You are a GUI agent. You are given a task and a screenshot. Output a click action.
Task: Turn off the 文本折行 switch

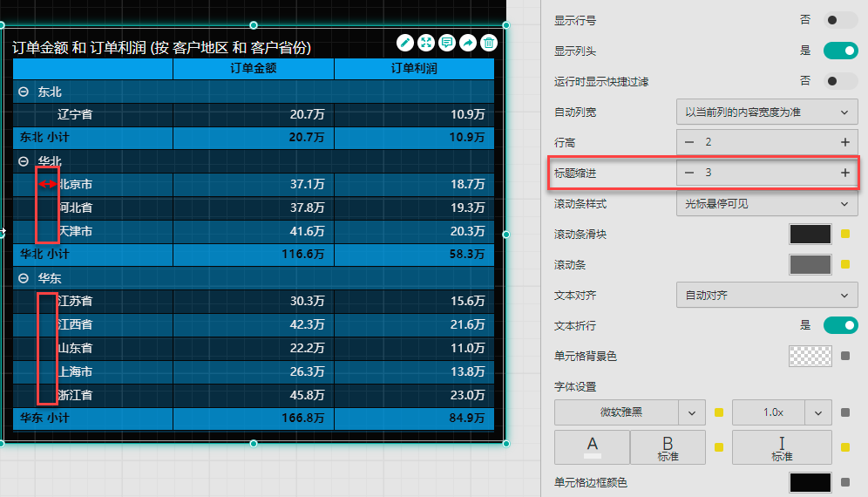click(x=840, y=325)
